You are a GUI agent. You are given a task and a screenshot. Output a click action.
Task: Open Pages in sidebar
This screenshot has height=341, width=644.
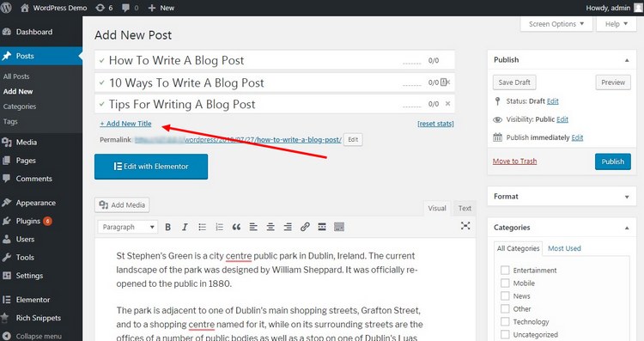[x=26, y=161]
